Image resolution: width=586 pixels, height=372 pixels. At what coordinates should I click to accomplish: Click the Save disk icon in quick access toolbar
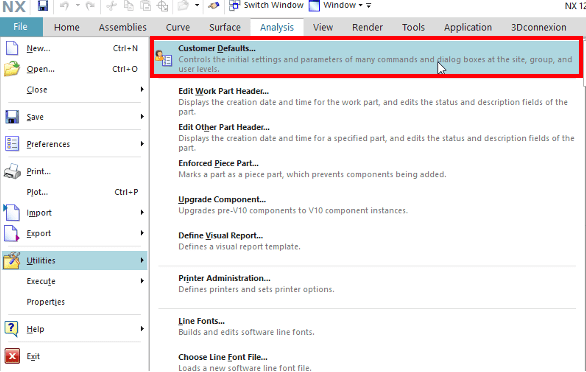[x=43, y=6]
